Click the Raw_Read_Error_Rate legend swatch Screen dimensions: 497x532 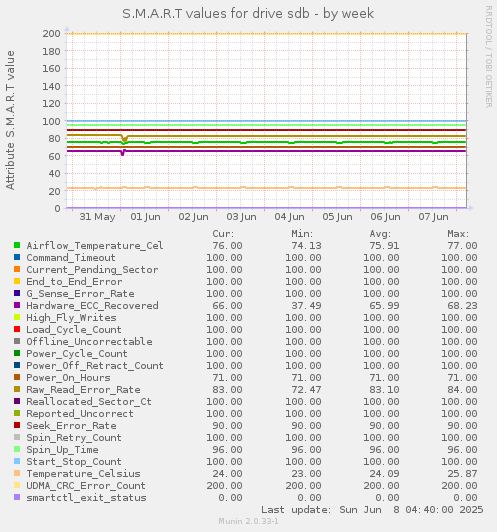click(17, 389)
